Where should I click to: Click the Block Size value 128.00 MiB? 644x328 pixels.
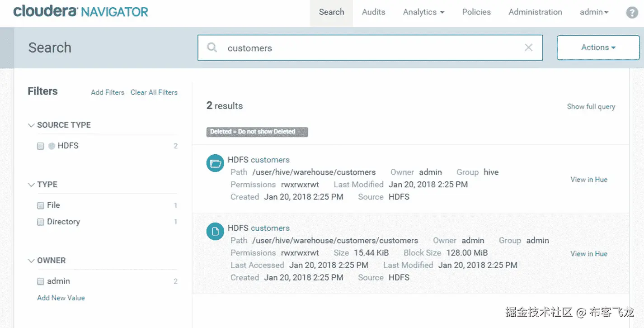[467, 253]
